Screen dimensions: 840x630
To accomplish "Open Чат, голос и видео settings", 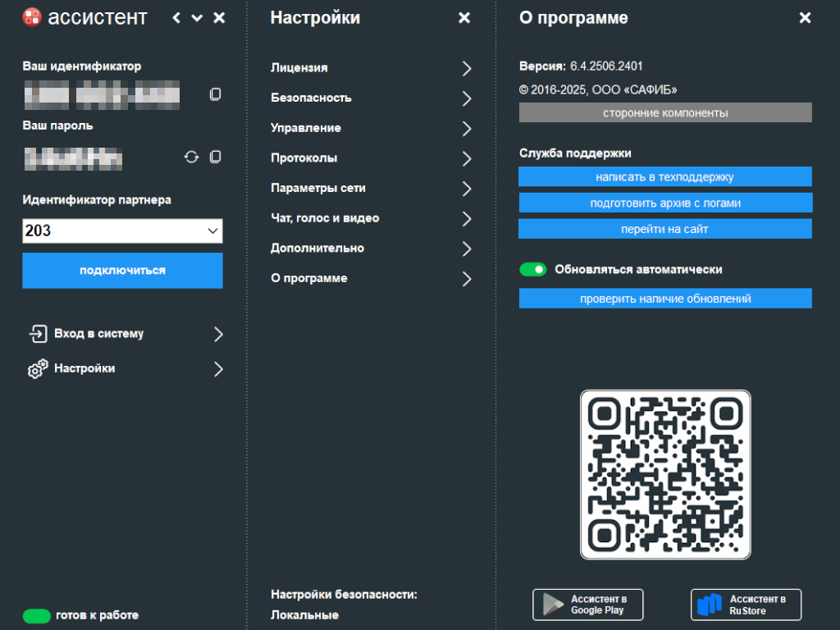I will coord(371,218).
